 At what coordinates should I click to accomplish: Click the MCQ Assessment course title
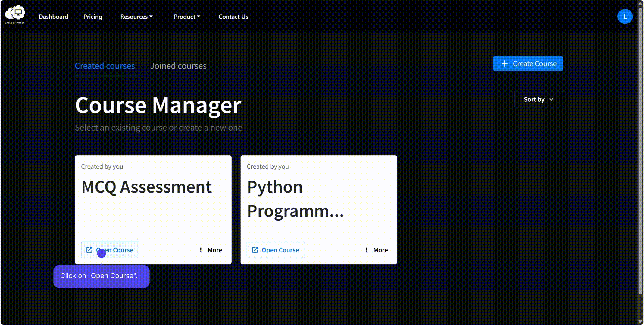tap(147, 187)
